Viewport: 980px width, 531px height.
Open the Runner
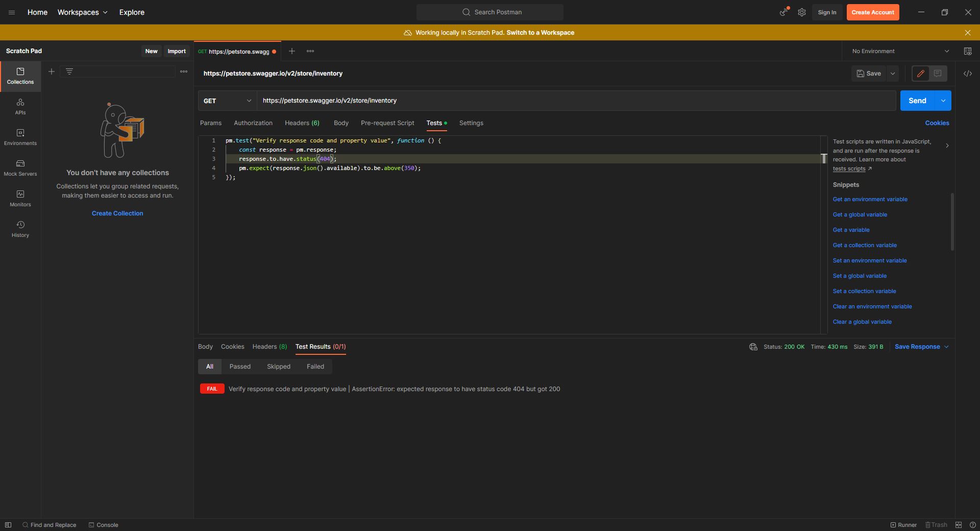click(903, 525)
